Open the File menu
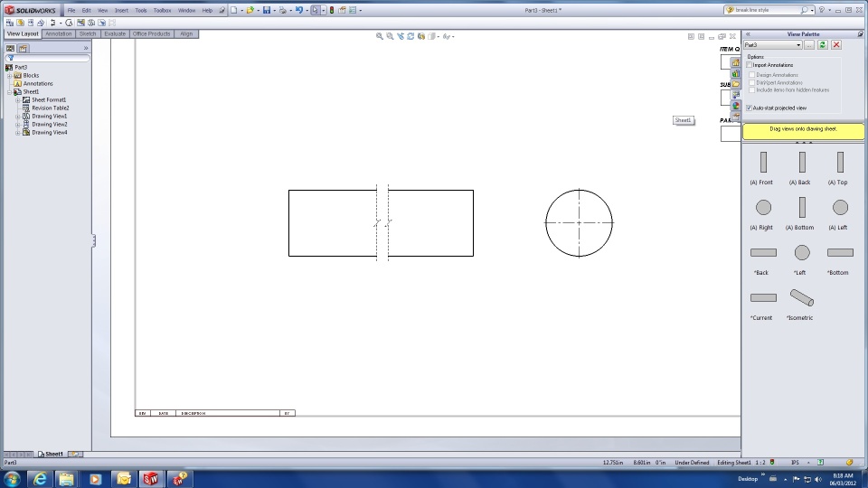This screenshot has width=868, height=488. pyautogui.click(x=71, y=10)
